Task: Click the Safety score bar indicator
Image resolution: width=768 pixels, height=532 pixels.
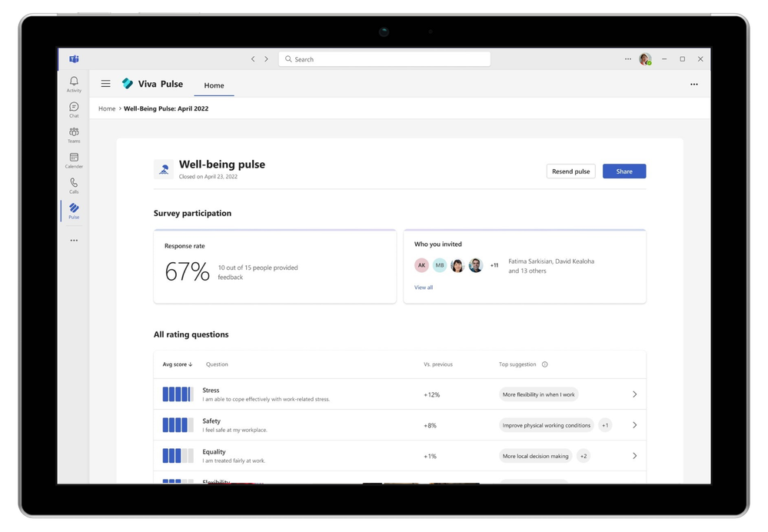Action: tap(178, 425)
